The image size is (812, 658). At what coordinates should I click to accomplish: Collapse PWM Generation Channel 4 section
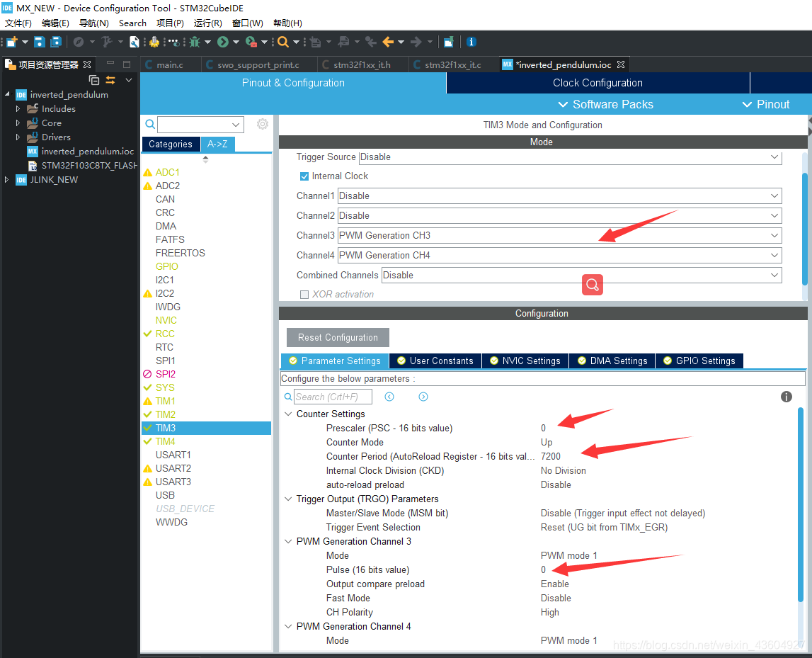(x=288, y=626)
